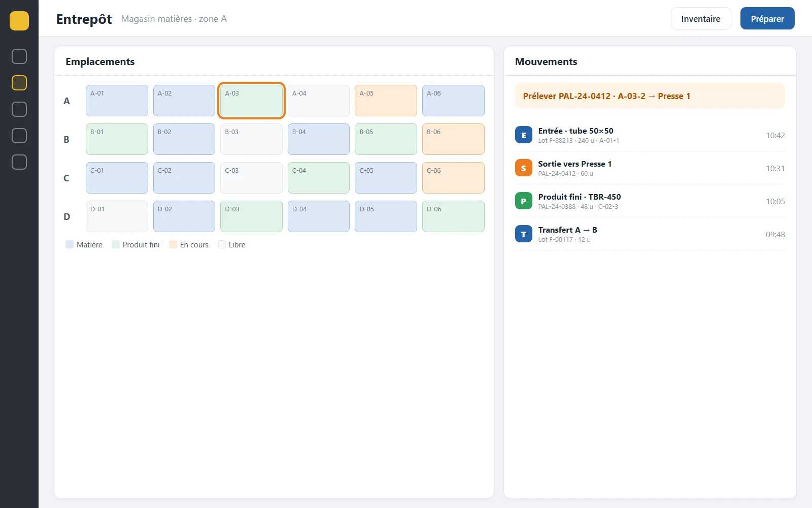Image resolution: width=812 pixels, height=508 pixels.
Task: Select in-progress slot A-05
Action: point(386,101)
